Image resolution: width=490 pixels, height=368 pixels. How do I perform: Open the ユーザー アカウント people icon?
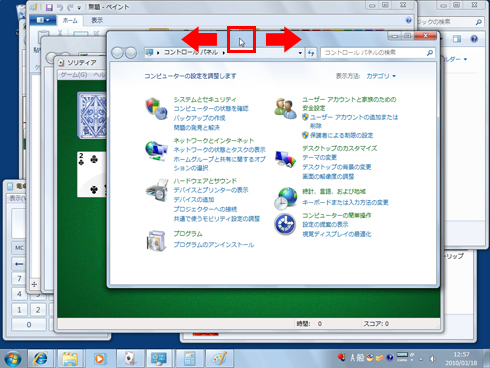tap(285, 108)
